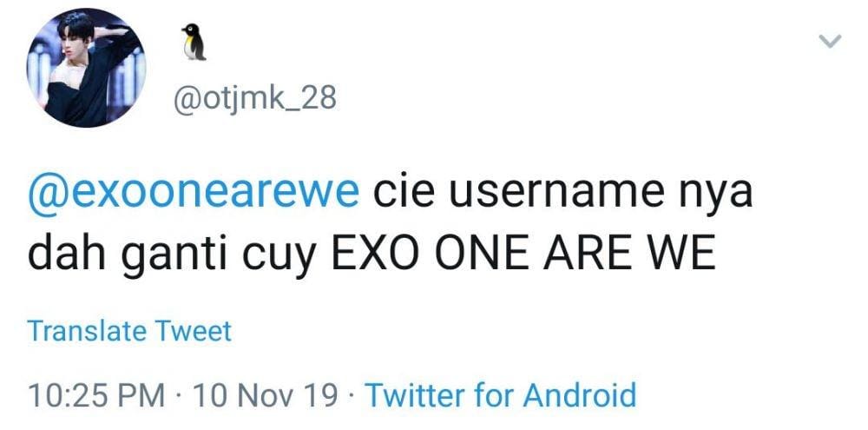Click the word "cie" in the tweet
The image size is (868, 430).
(x=400, y=193)
